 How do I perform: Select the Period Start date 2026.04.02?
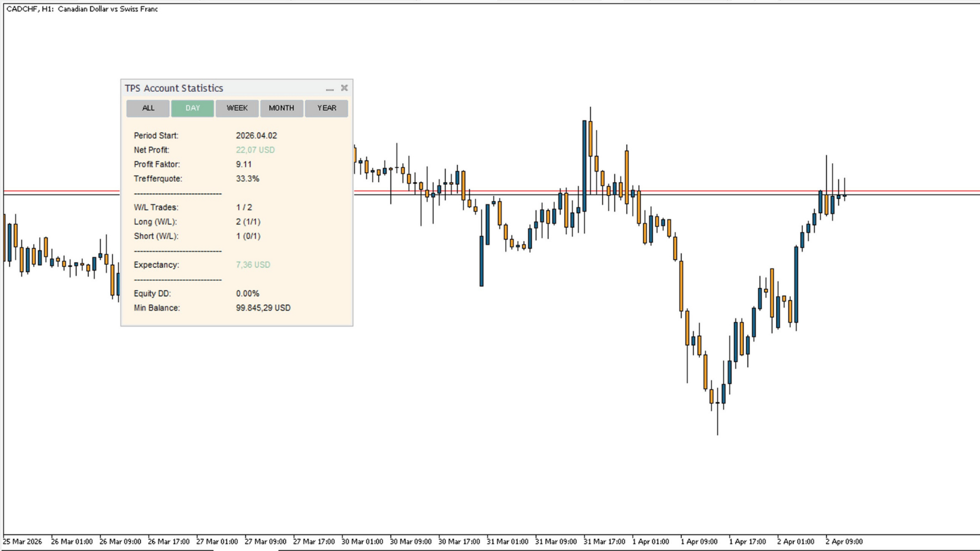tap(256, 136)
